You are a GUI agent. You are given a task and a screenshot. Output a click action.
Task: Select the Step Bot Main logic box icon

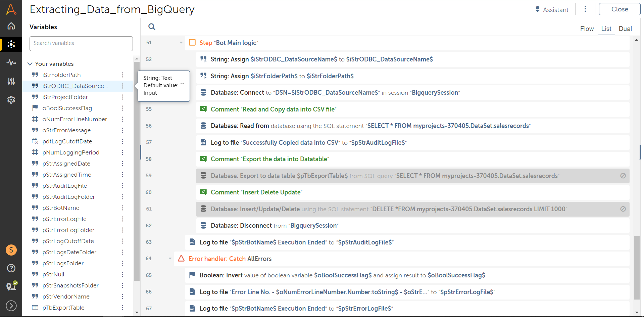[192, 43]
